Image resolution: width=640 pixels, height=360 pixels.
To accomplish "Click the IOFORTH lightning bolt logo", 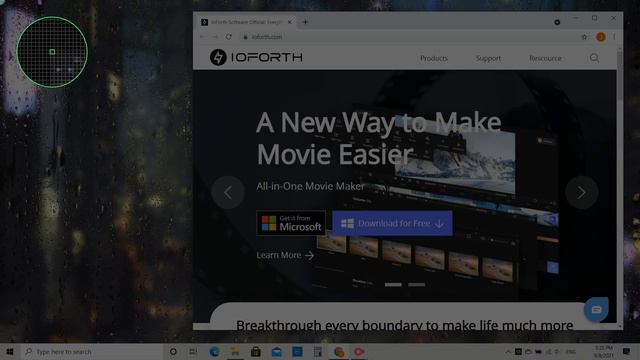I will tap(218, 57).
